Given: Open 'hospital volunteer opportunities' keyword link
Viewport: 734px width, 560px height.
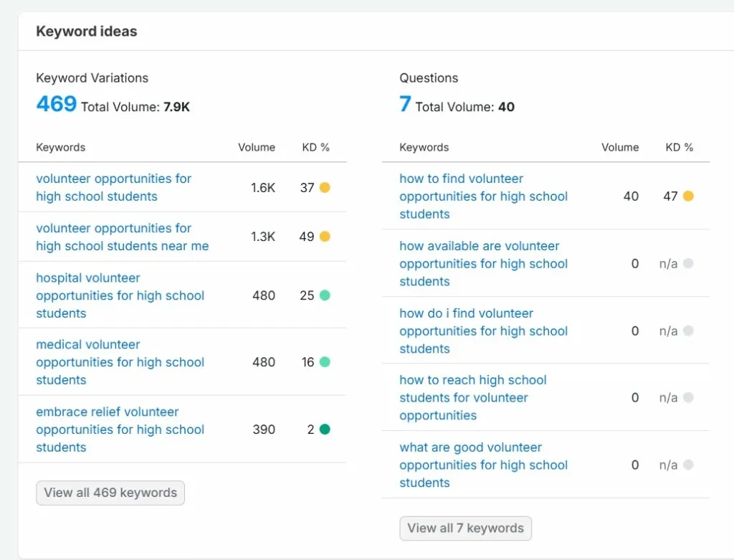Looking at the screenshot, I should 120,295.
